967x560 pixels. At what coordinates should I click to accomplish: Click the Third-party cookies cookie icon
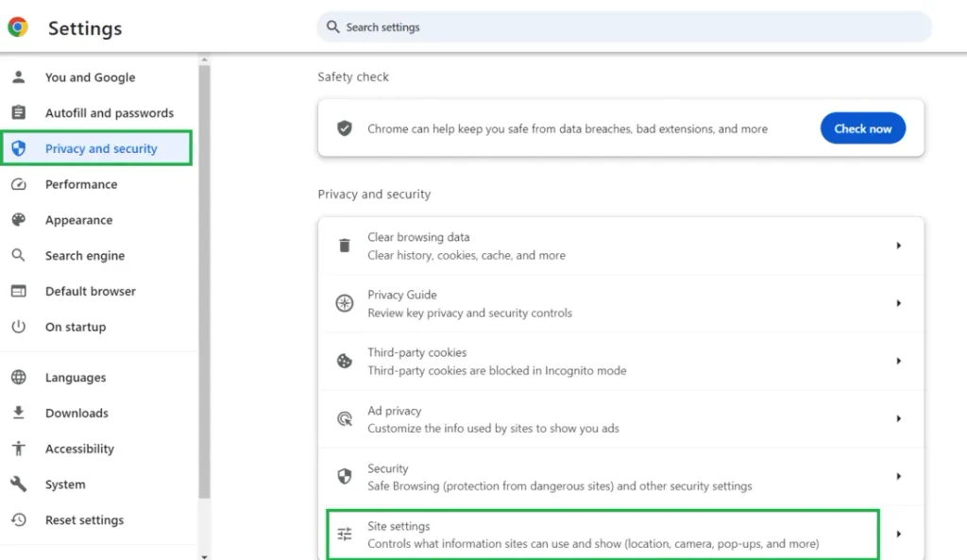click(344, 361)
